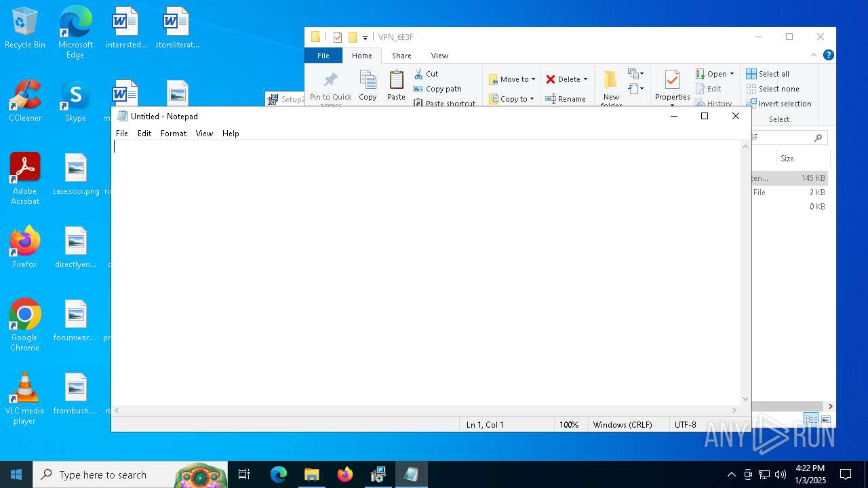Open Task View on the taskbar

click(244, 474)
